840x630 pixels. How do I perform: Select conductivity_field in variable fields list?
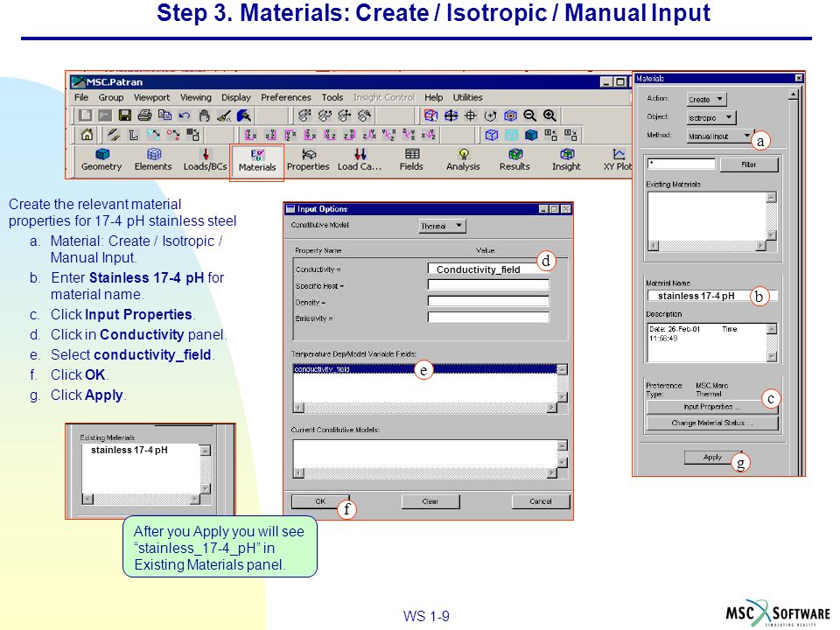tap(425, 369)
